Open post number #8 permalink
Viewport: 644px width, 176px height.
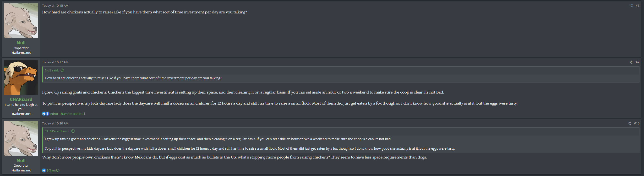click(x=638, y=6)
